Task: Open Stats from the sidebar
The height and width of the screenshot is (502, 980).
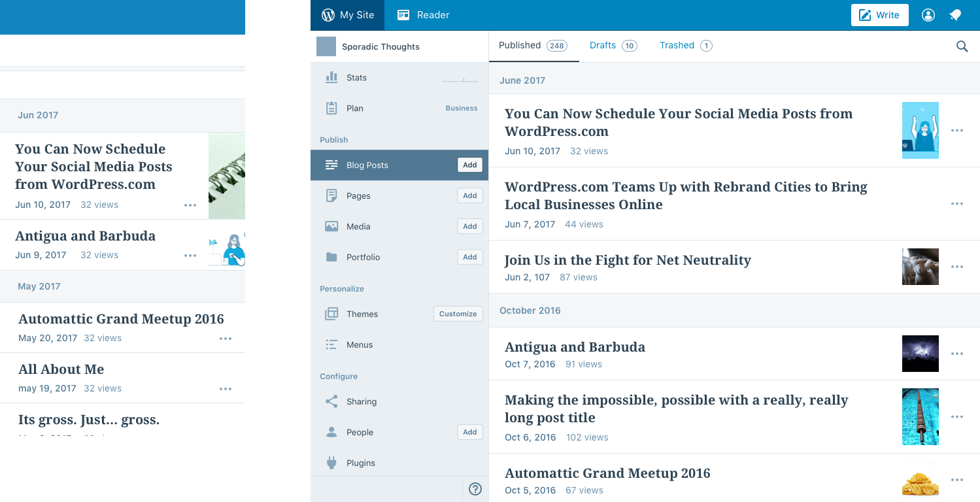Action: (x=356, y=78)
